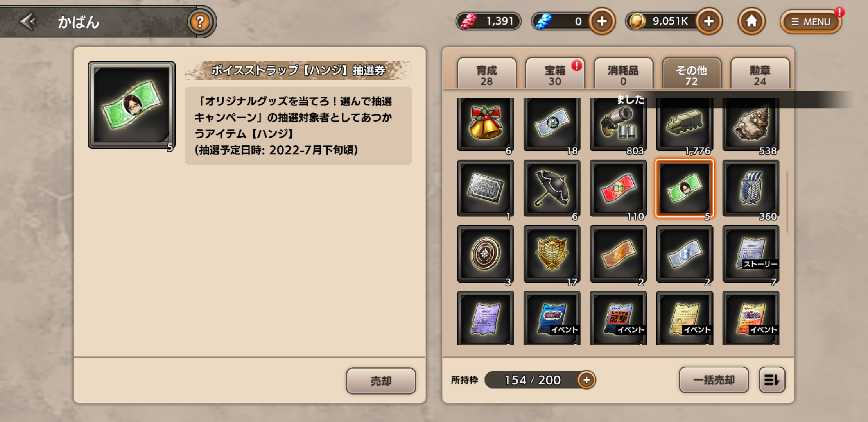Open the sort order icon button
Viewport: 868px width, 422px height.
(772, 380)
